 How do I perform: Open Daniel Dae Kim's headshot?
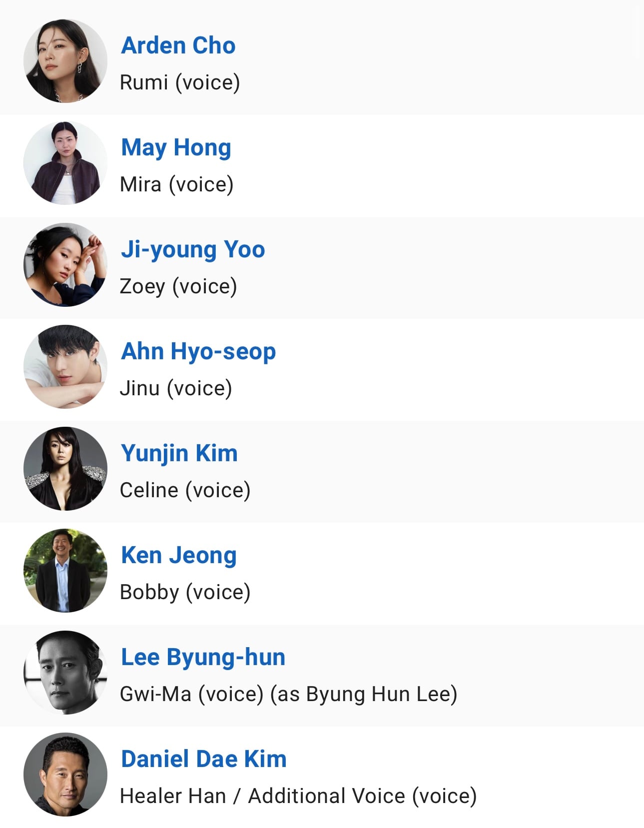pyautogui.click(x=65, y=775)
